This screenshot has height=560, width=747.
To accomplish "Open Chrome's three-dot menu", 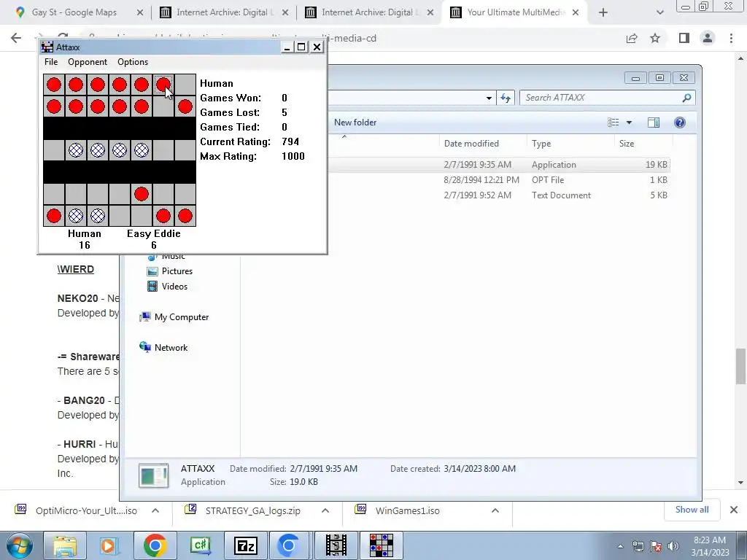I will point(731,38).
